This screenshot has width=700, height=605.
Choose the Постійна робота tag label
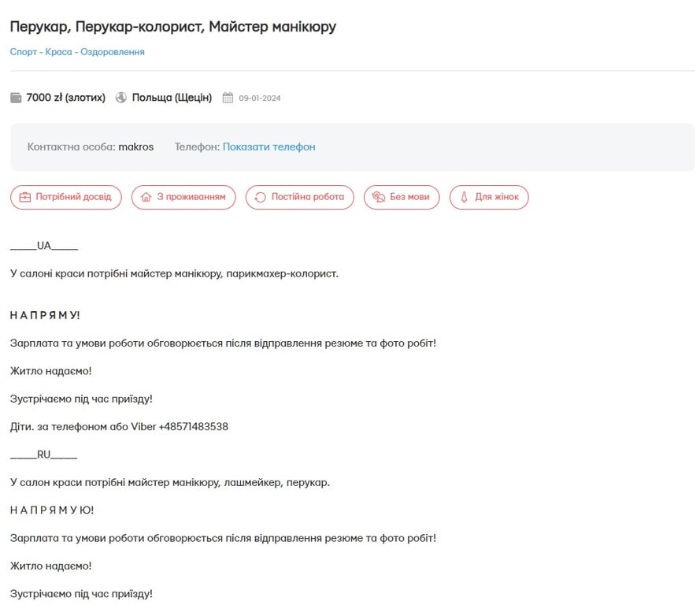[x=307, y=197]
